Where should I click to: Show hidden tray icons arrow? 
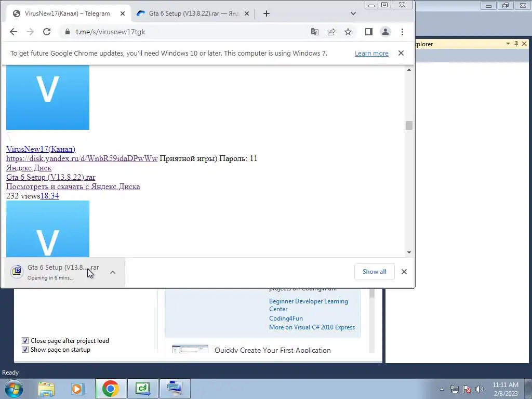tap(442, 389)
